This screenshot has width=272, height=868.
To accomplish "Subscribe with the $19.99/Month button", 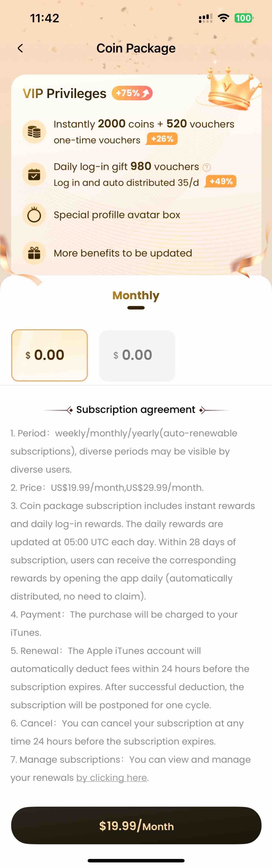I will point(136,825).
